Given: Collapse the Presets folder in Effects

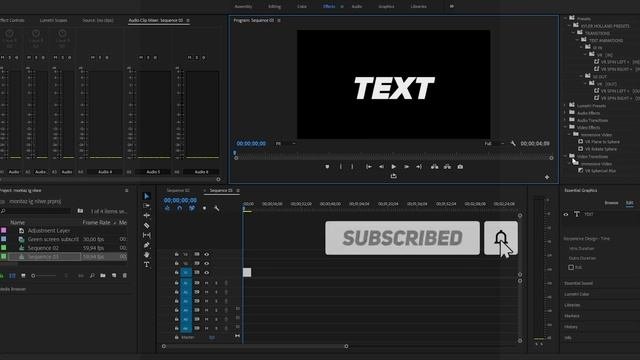Looking at the screenshot, I should [566, 18].
